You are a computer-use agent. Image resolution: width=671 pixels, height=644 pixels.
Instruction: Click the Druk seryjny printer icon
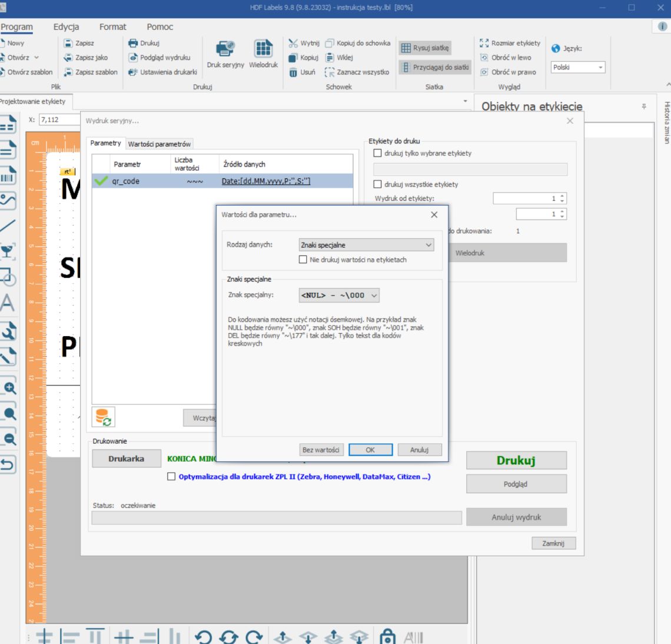(225, 49)
